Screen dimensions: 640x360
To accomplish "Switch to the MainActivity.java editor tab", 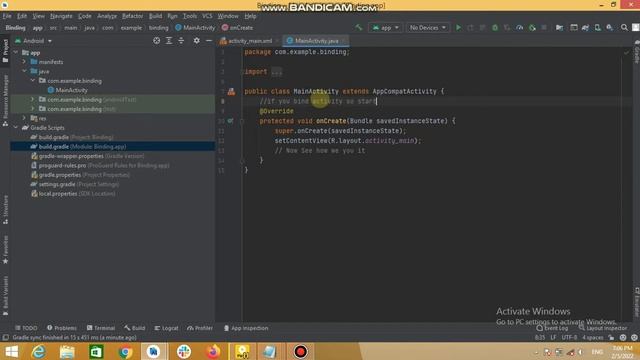I will (316, 41).
